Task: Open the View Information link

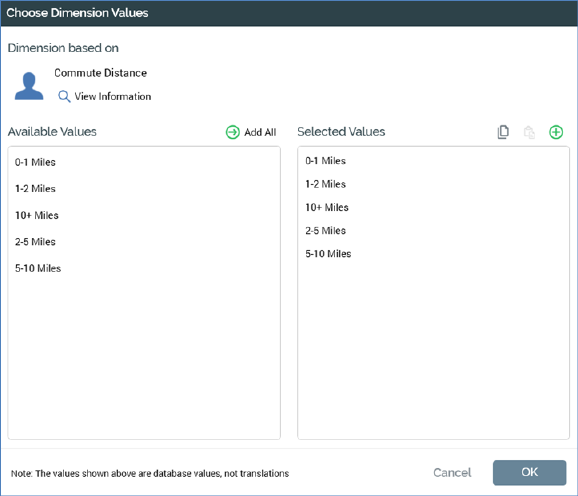Action: coord(113,97)
